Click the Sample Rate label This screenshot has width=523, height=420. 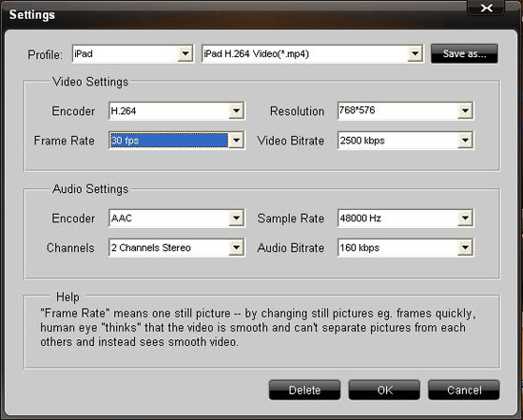(x=291, y=219)
